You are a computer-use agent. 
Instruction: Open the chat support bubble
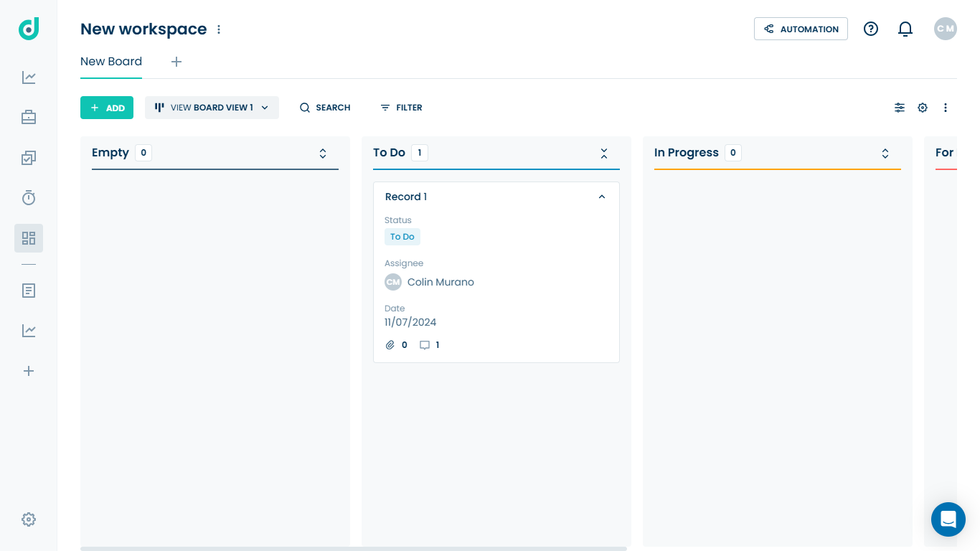(x=948, y=519)
